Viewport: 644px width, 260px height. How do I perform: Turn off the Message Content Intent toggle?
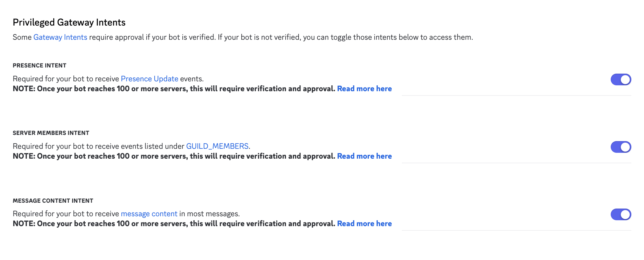621,214
